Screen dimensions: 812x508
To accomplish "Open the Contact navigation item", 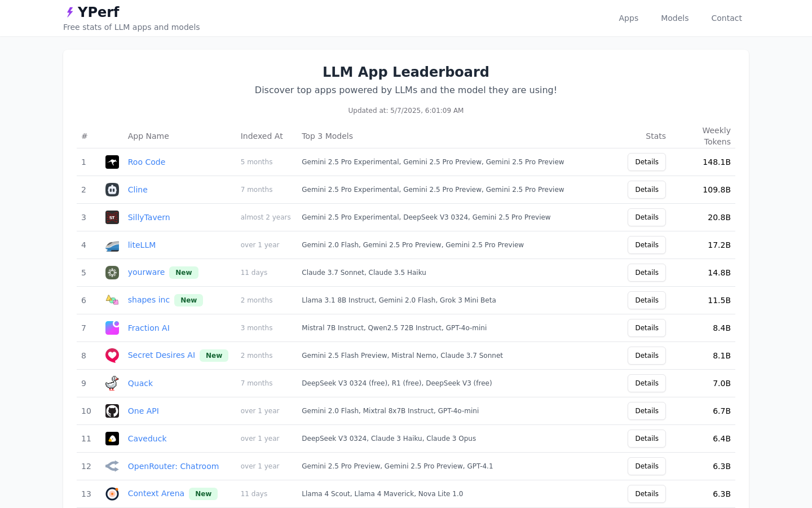I will coord(727,18).
